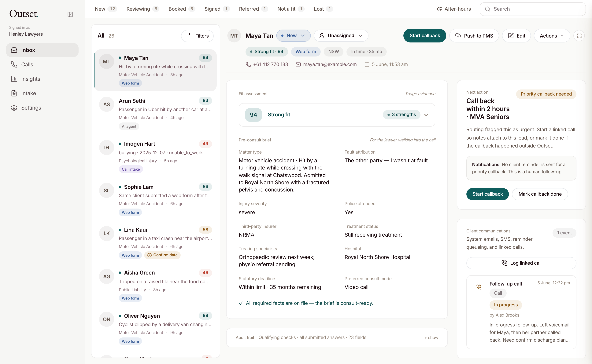This screenshot has width=592, height=364.
Task: Click Start callback in header
Action: click(424, 36)
